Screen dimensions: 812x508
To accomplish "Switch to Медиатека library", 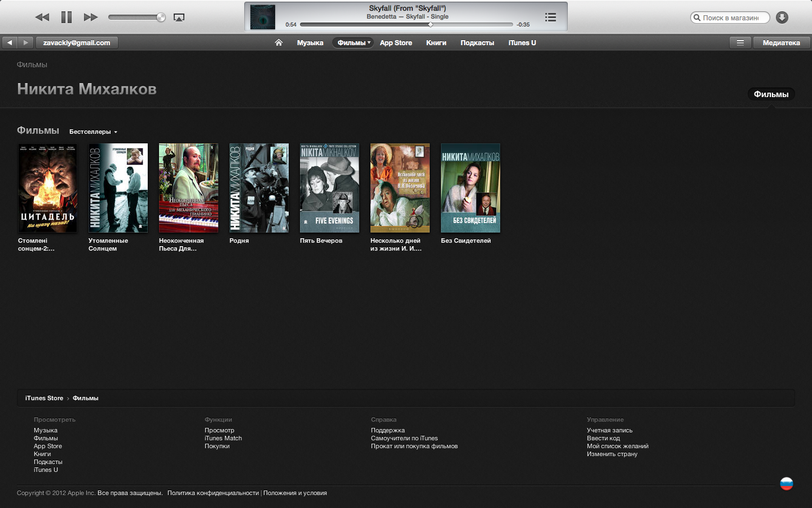I will click(x=781, y=42).
